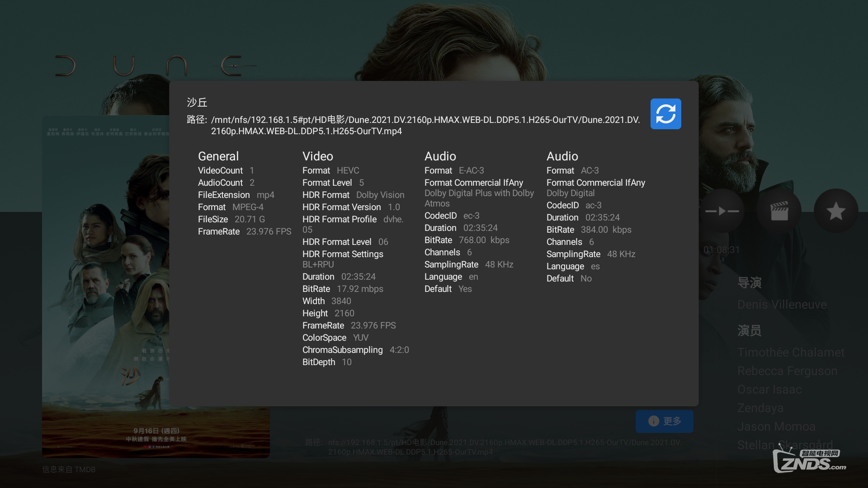Select cast member Oscar Isaac
Screen dimensions: 868x488
point(769,389)
